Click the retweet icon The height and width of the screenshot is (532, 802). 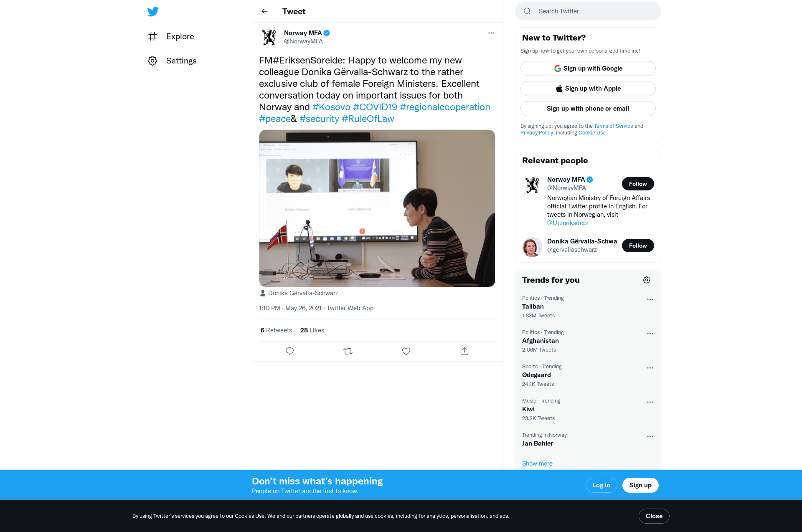click(x=348, y=351)
